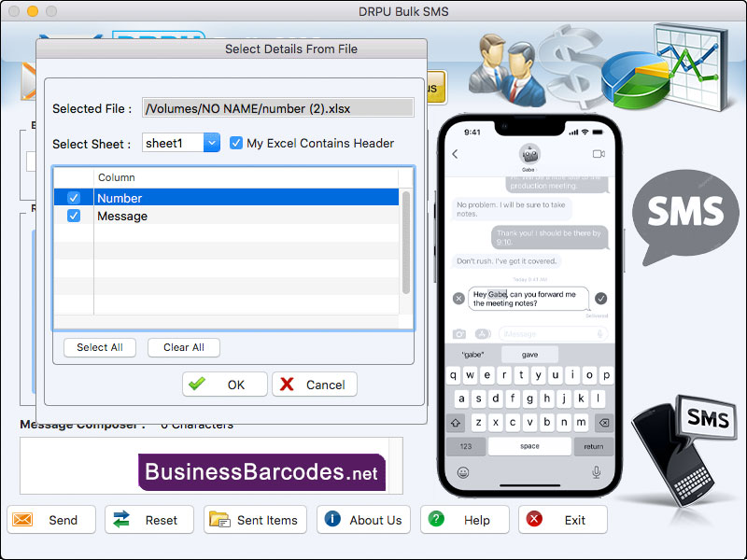Click the Select All button
This screenshot has height=560, width=747.
(99, 347)
